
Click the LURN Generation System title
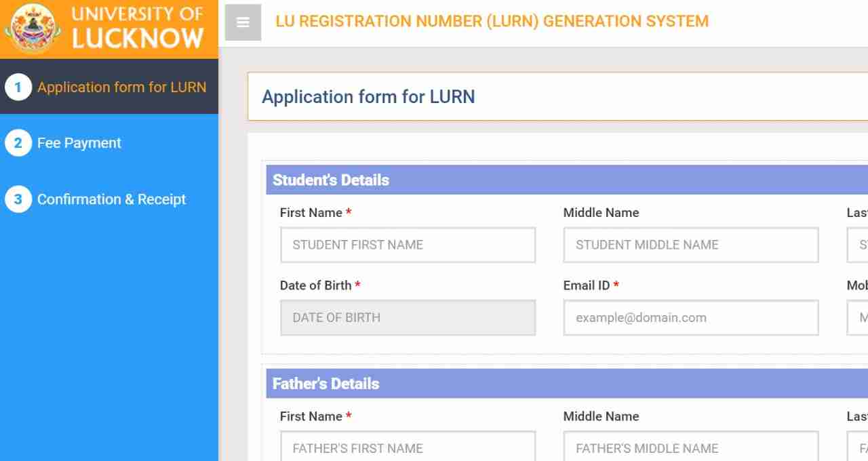(x=492, y=21)
